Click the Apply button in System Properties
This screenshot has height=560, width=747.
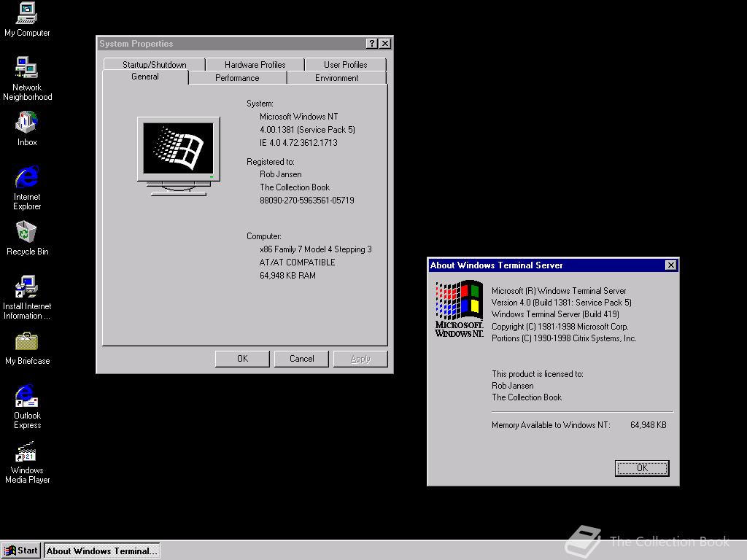(x=360, y=359)
